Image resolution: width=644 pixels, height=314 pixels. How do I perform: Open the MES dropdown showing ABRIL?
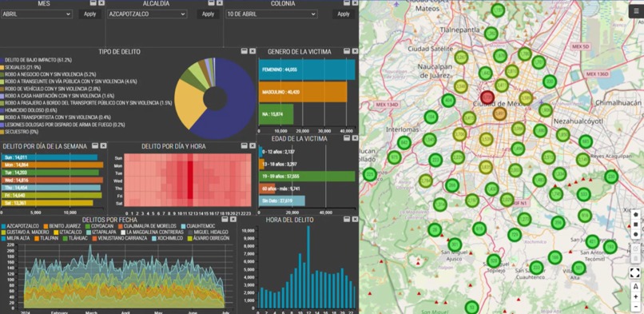37,14
